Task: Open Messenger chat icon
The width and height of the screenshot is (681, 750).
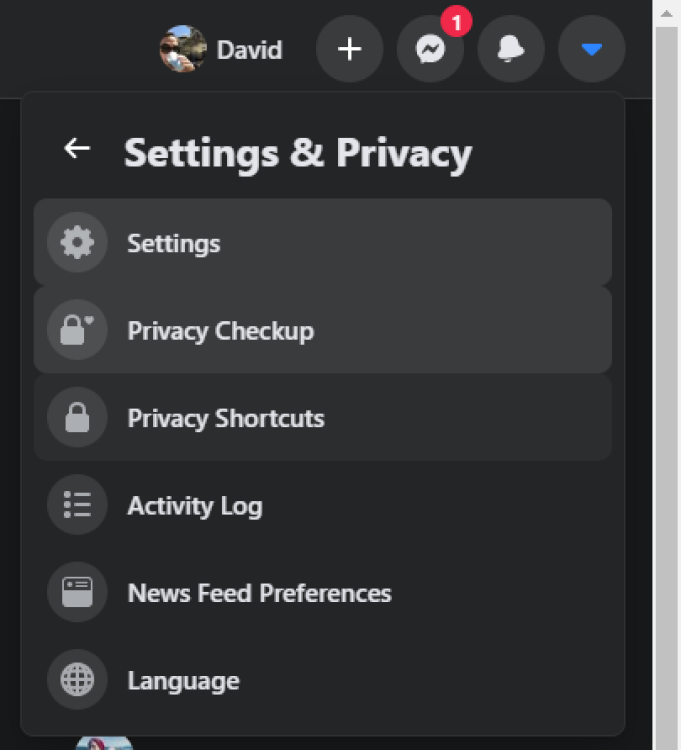Action: (430, 49)
